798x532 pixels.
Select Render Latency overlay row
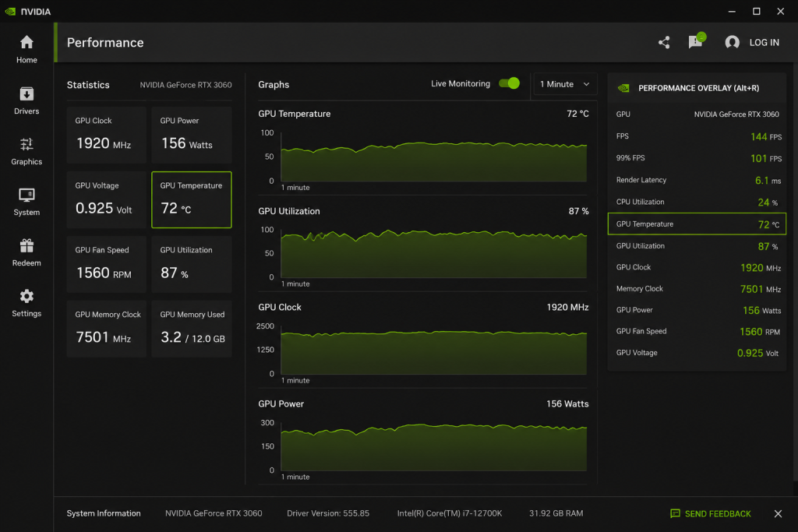[697, 180]
